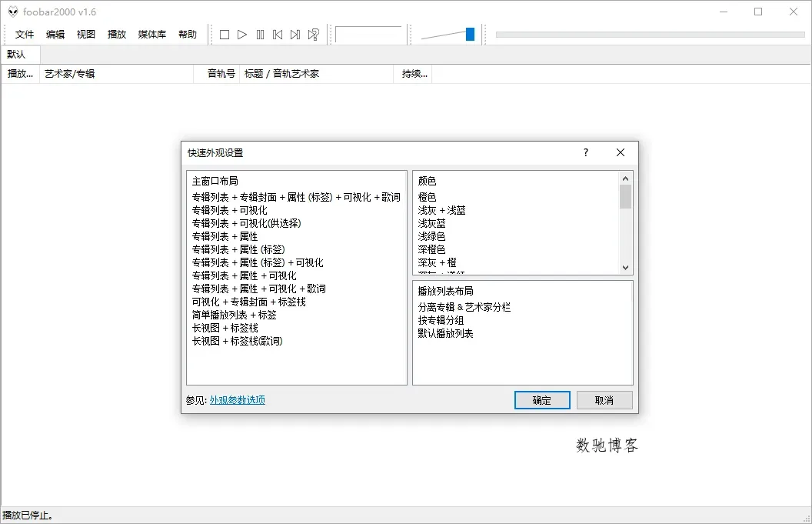Adjust the volume slider handle

[470, 34]
